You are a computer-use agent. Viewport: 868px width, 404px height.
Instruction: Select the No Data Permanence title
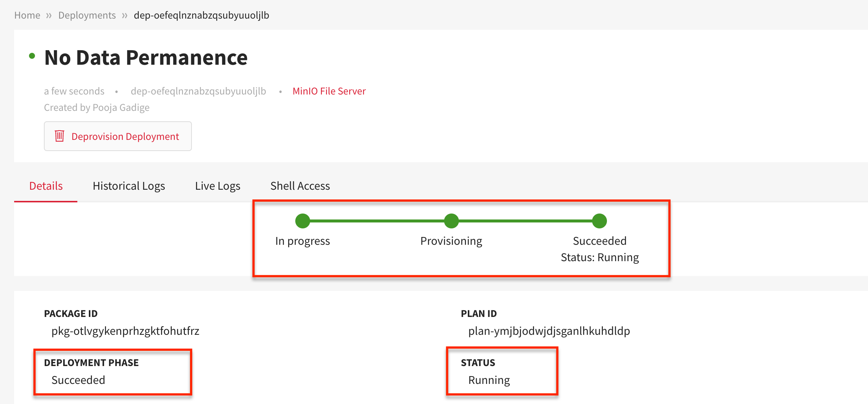click(146, 58)
